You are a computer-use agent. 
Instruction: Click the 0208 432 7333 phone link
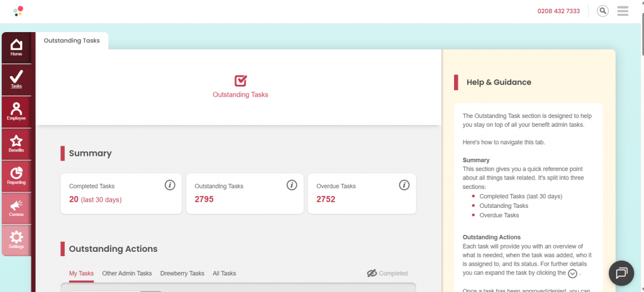558,11
